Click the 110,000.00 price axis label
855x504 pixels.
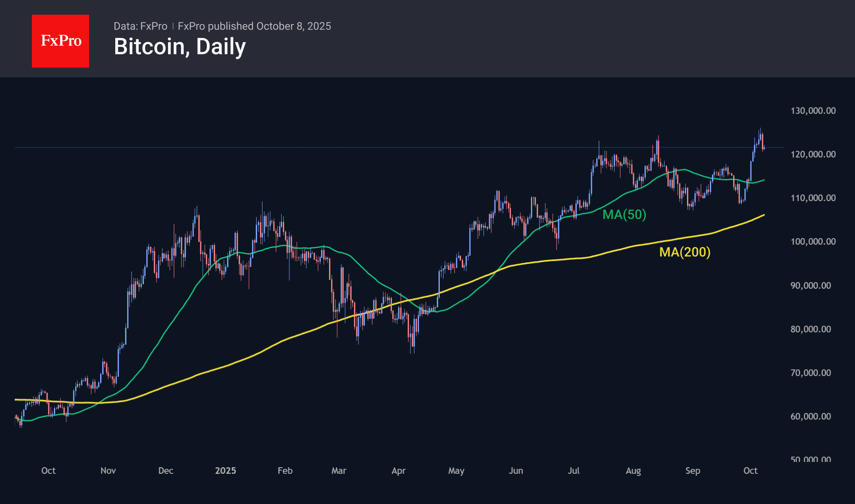pyautogui.click(x=813, y=198)
